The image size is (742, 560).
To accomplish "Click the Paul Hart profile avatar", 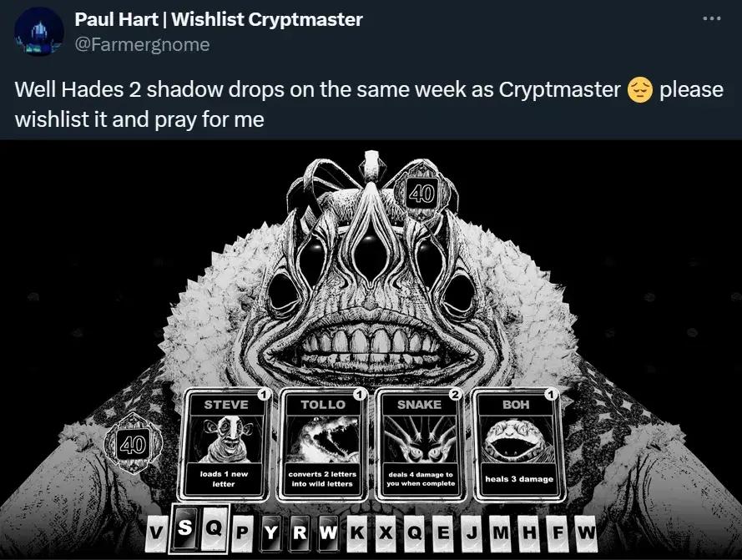I will click(39, 32).
